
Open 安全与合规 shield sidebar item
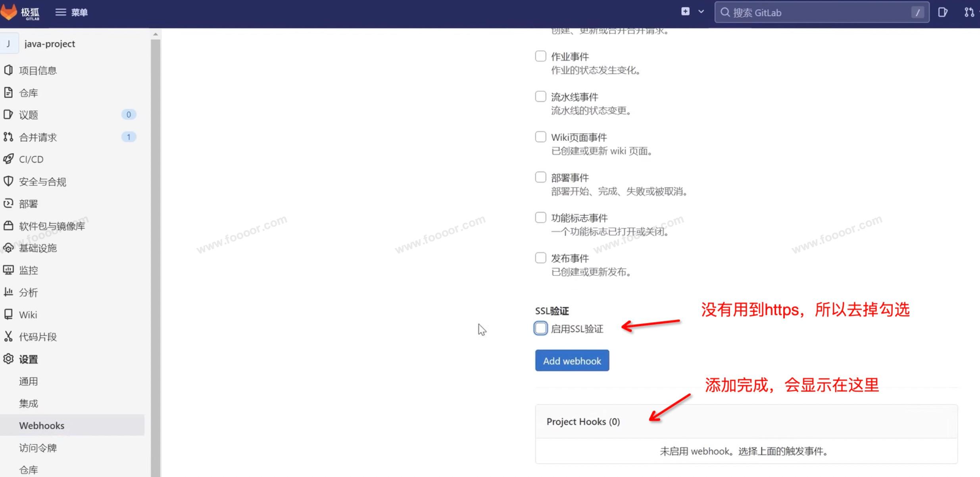42,182
